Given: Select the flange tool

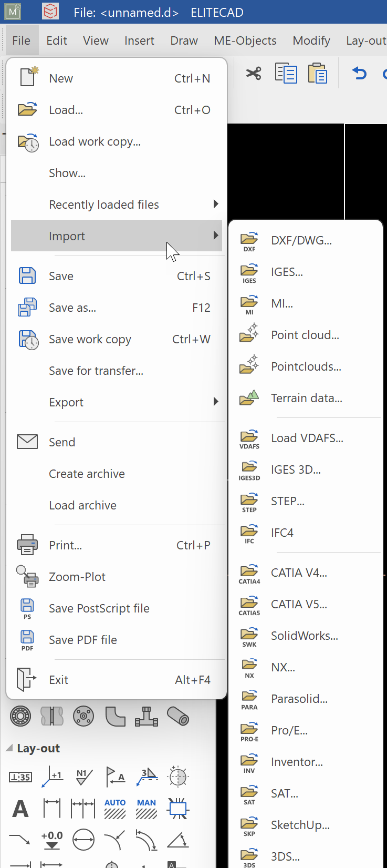Looking at the screenshot, I should coord(83,716).
